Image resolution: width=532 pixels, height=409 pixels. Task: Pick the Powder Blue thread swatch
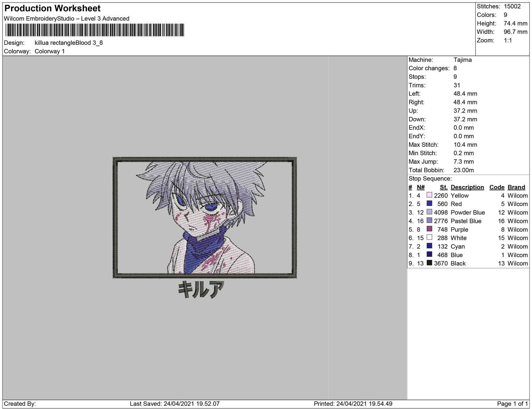(x=429, y=212)
